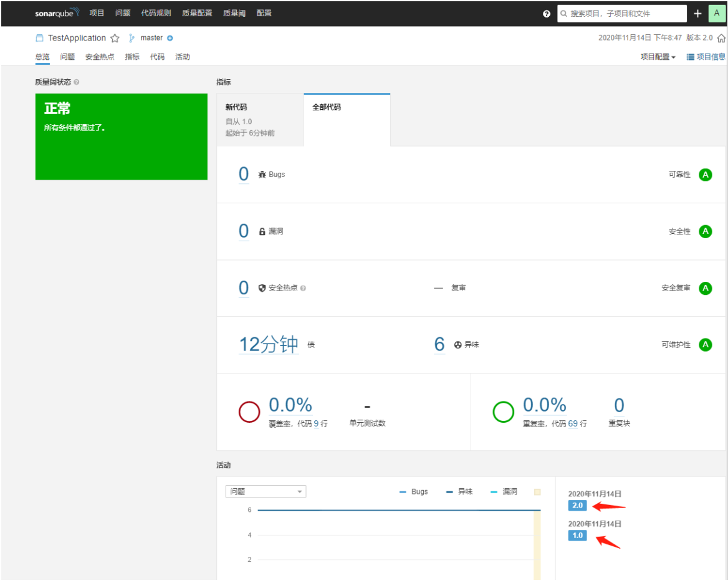Click the help icon next to 质量阈状态
This screenshot has height=583, width=728.
(x=77, y=82)
